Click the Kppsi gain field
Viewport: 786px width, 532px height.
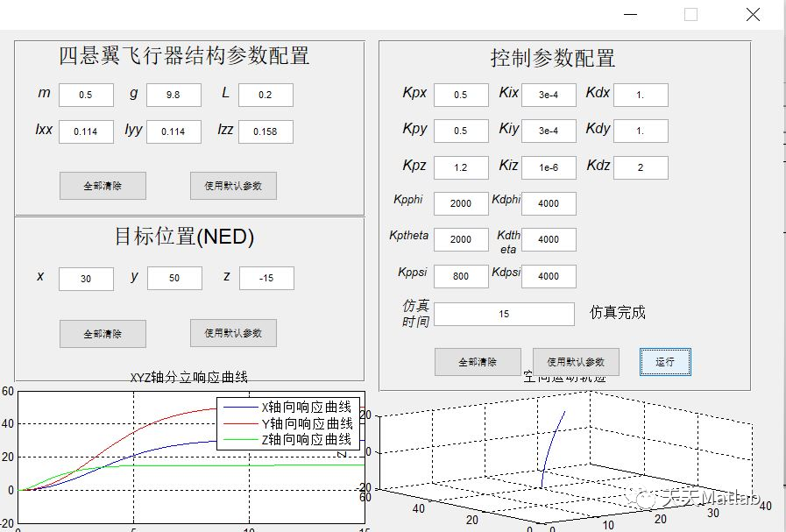(x=461, y=276)
